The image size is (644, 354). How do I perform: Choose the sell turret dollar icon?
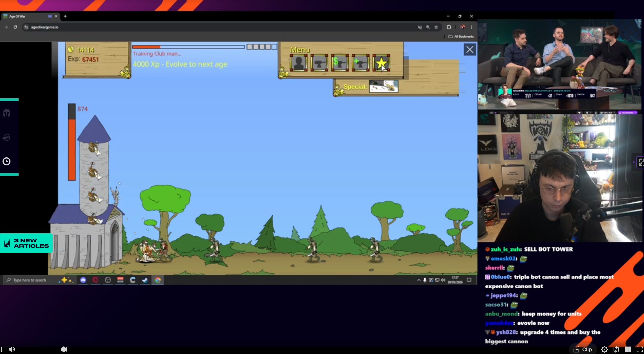(x=340, y=63)
